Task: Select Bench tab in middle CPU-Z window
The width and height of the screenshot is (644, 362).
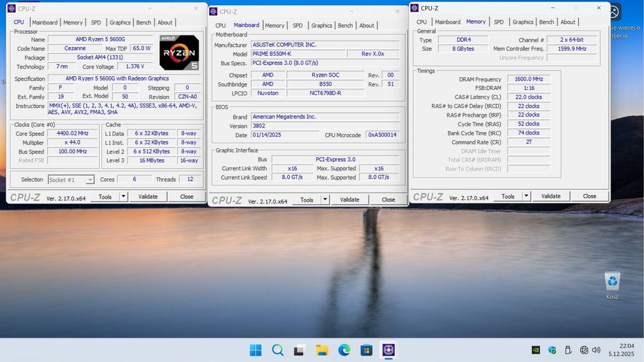Action: click(x=345, y=26)
